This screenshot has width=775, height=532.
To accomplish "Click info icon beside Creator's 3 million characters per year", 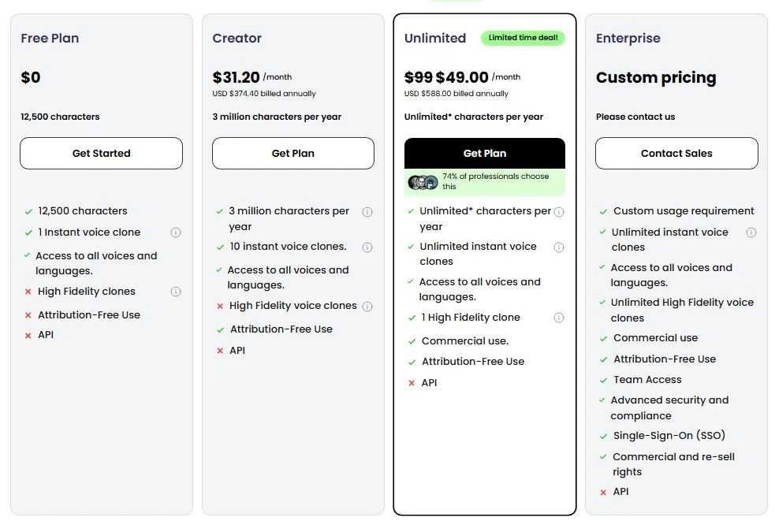I will (367, 212).
